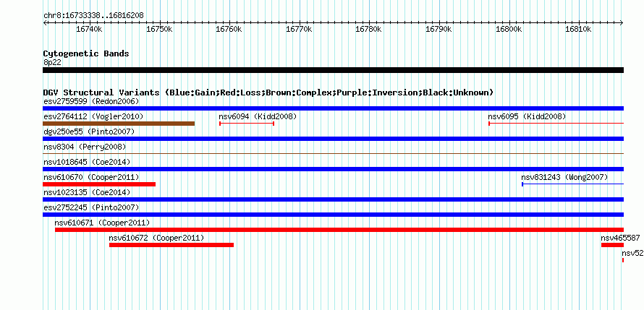Select the nsv610671 (Cooper2011) label

102,223
